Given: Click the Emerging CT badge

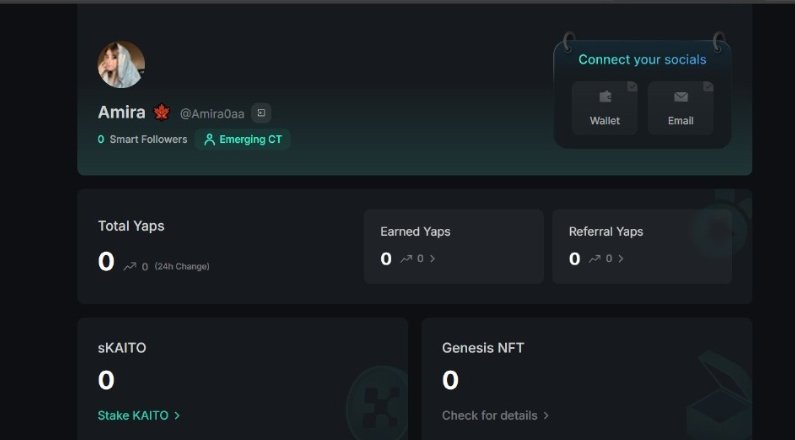Looking at the screenshot, I should 242,139.
